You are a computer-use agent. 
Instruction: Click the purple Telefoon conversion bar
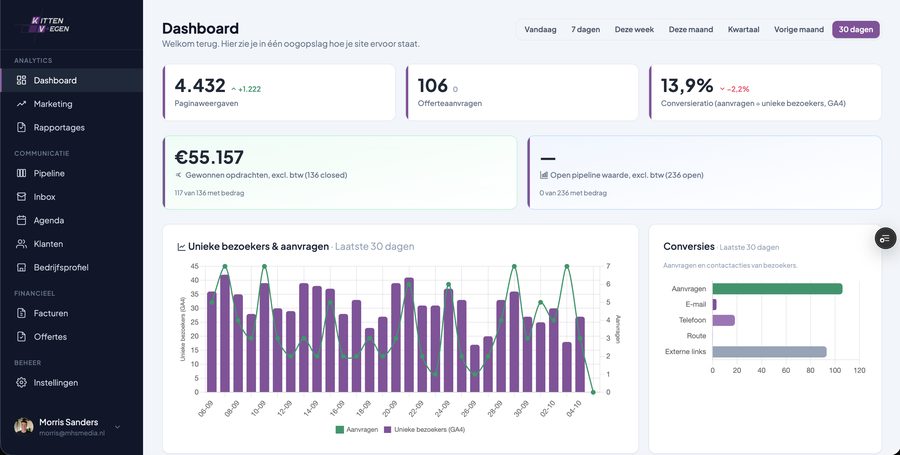(x=723, y=320)
